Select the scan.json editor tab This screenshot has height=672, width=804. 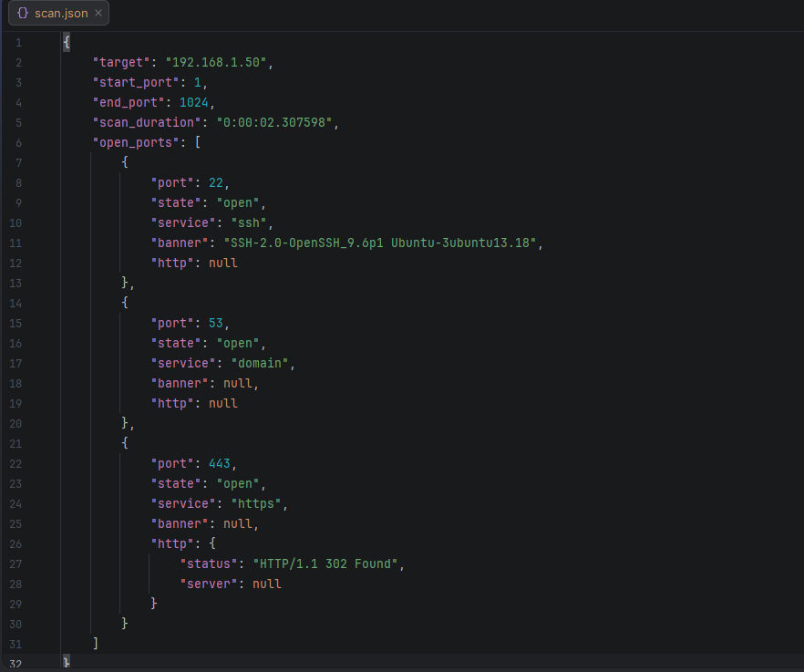[58, 14]
